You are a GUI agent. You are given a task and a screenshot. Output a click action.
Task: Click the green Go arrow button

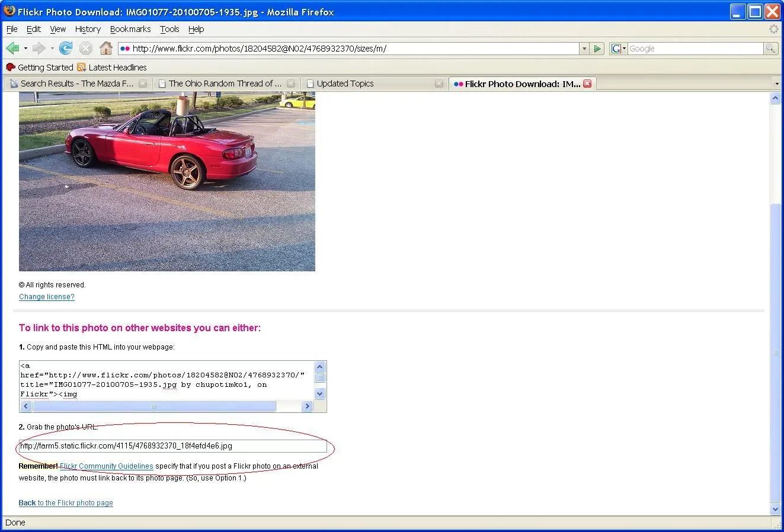[x=597, y=49]
